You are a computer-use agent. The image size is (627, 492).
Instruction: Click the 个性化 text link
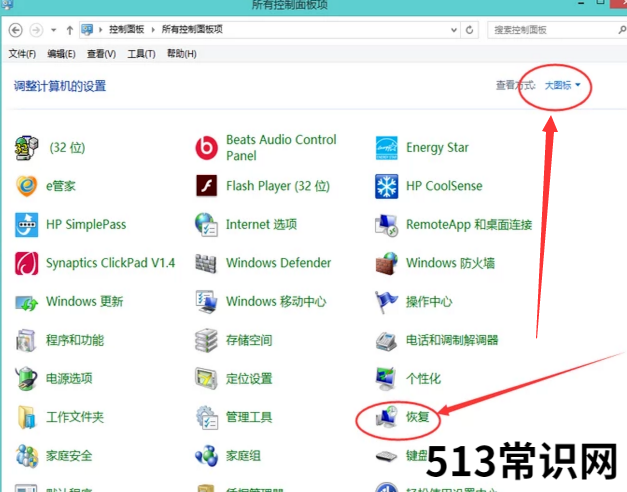[x=423, y=378]
